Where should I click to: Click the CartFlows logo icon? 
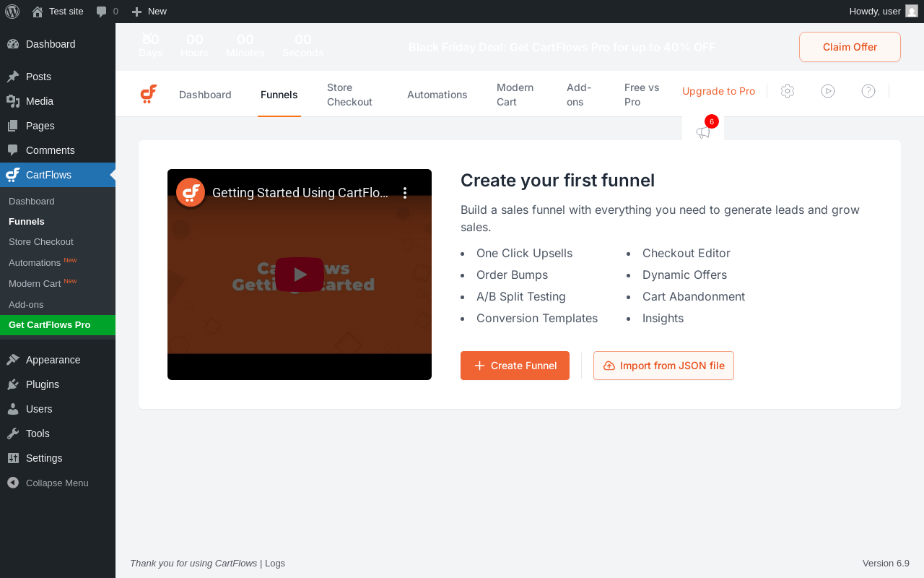(x=149, y=94)
